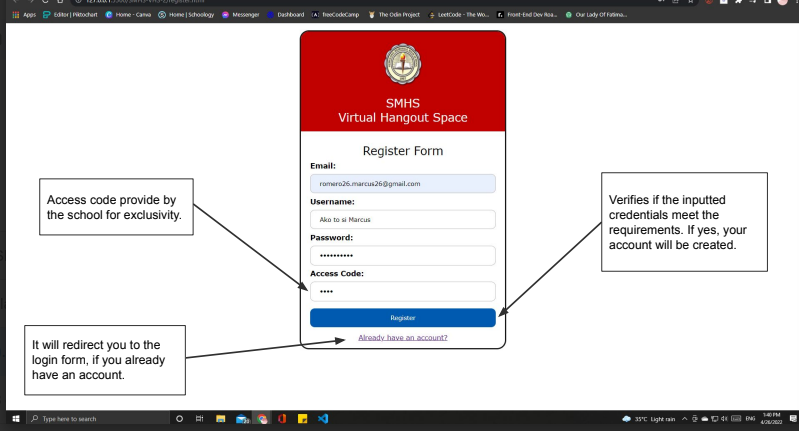
Task: Open Visual Studio Code from the taskbar
Action: pyautogui.click(x=323, y=419)
